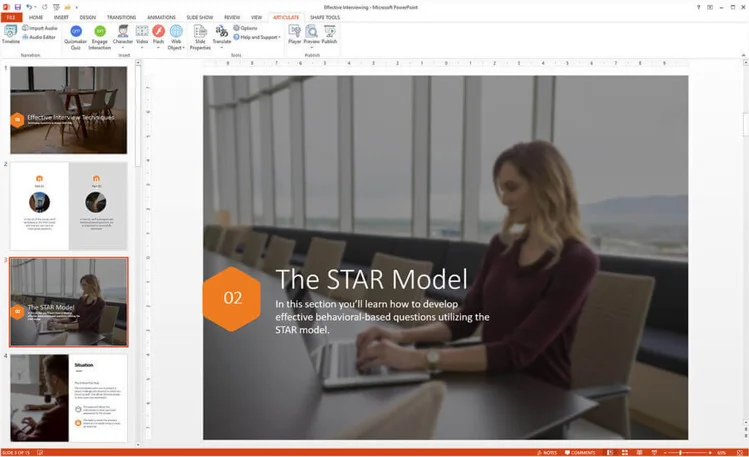Screen dimensions: 749x457
Task: Open the Help and Support dropdown
Action: pyautogui.click(x=255, y=37)
